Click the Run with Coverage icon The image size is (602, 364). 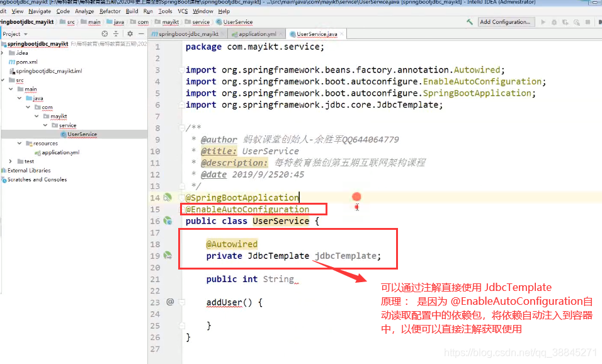[x=565, y=22]
